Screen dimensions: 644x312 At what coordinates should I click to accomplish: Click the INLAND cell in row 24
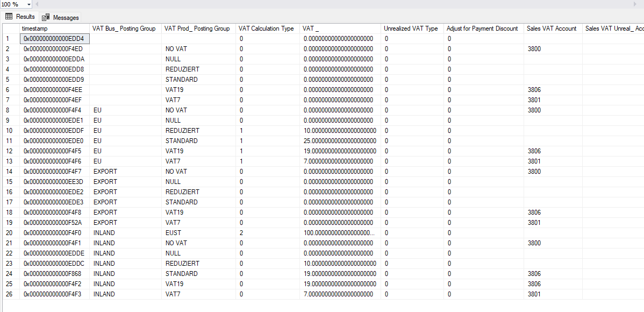[x=125, y=273]
